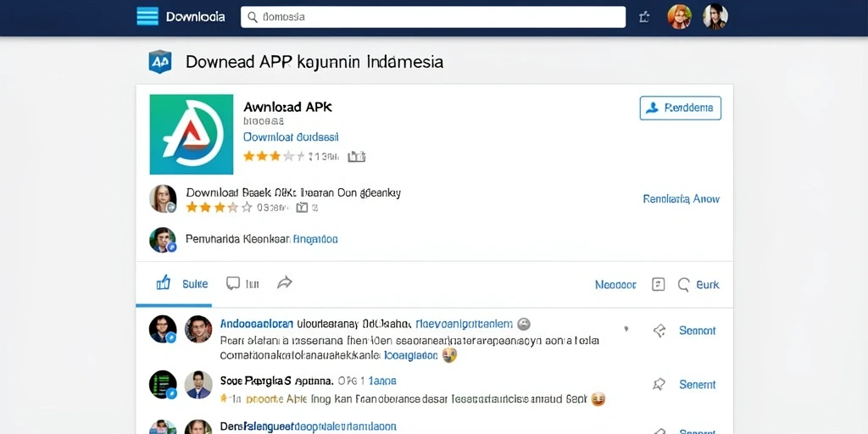Click the square bookmark icon beside Neoooor

coord(658,285)
